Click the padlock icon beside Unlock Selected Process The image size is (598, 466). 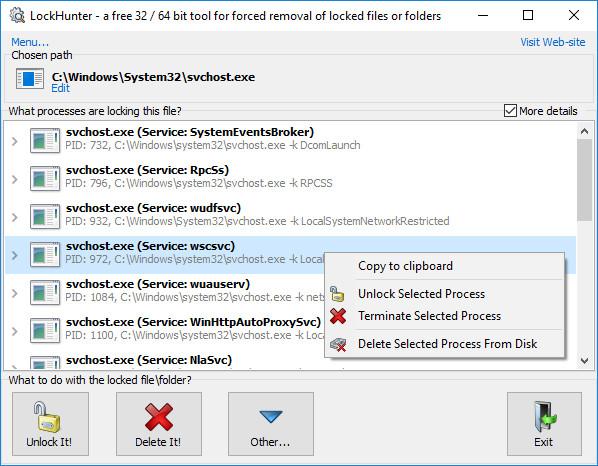coord(337,294)
